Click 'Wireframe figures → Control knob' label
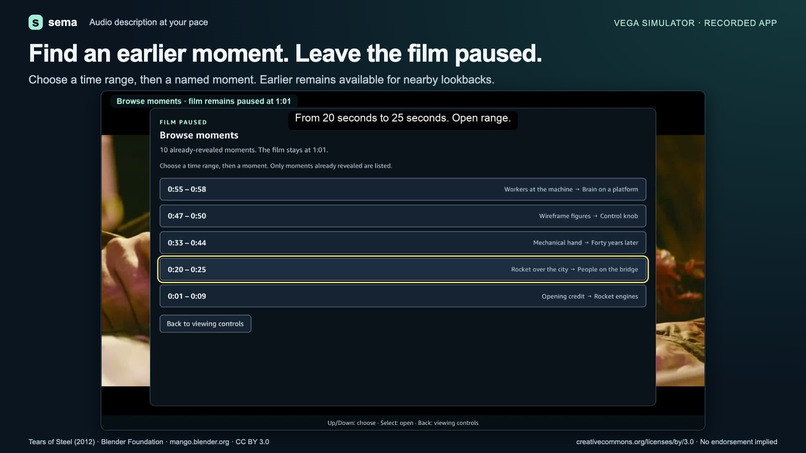Screen dimensions: 806x453 tap(588, 216)
